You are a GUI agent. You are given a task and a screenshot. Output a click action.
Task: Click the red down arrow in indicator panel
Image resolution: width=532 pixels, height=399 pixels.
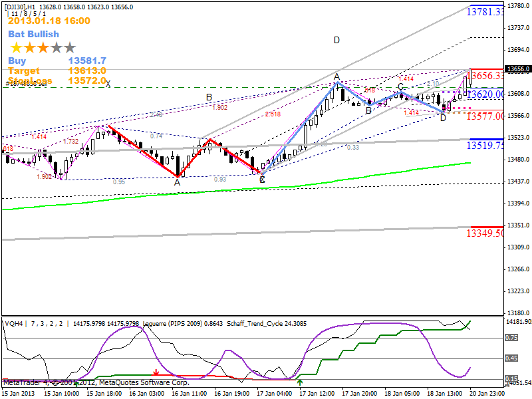[156, 372]
